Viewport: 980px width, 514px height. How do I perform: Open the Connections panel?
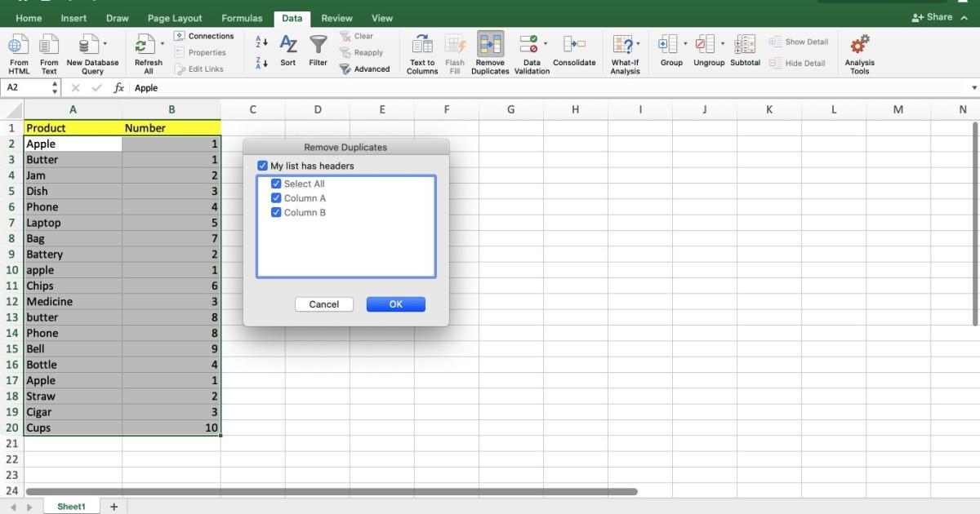tap(204, 36)
